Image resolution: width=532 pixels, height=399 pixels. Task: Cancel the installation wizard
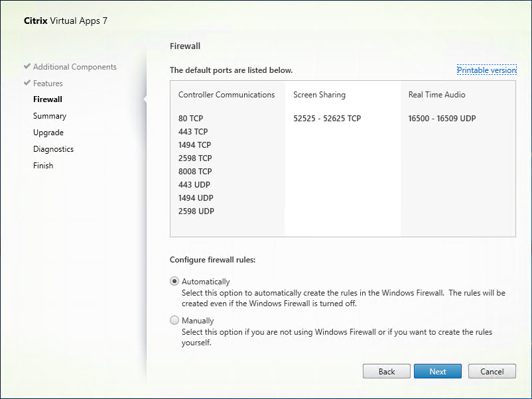click(x=492, y=371)
